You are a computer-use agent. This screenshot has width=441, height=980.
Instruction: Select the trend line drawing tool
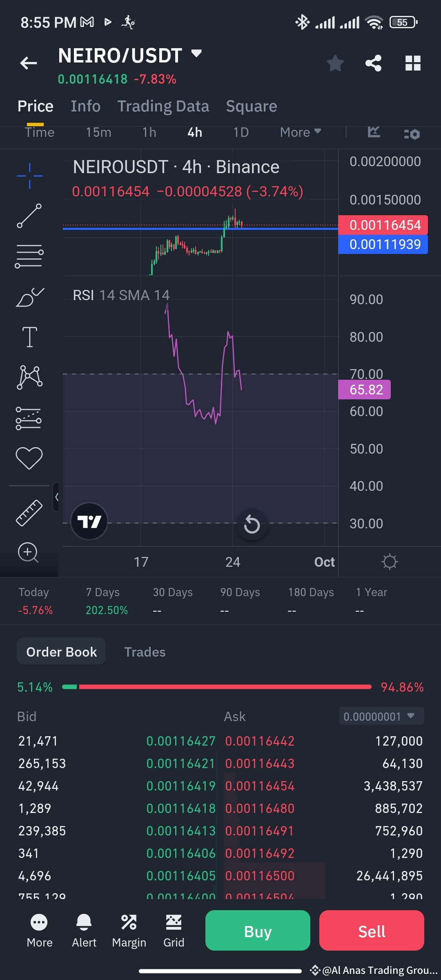click(x=29, y=216)
